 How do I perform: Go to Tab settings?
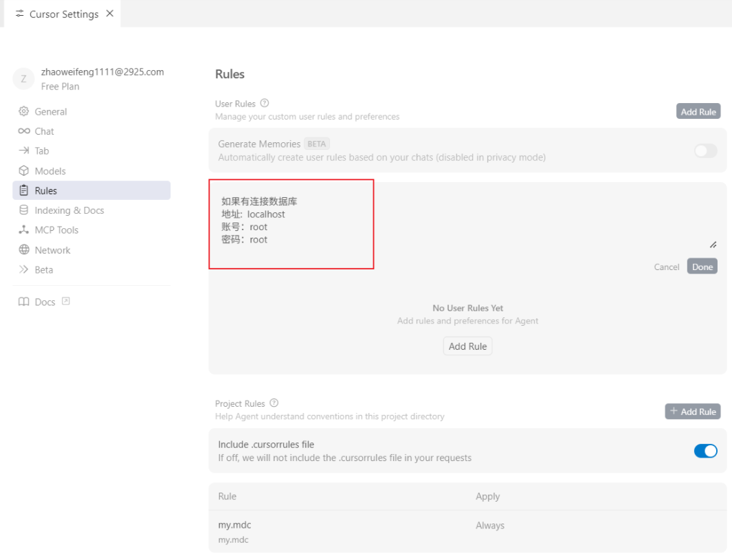point(91,150)
